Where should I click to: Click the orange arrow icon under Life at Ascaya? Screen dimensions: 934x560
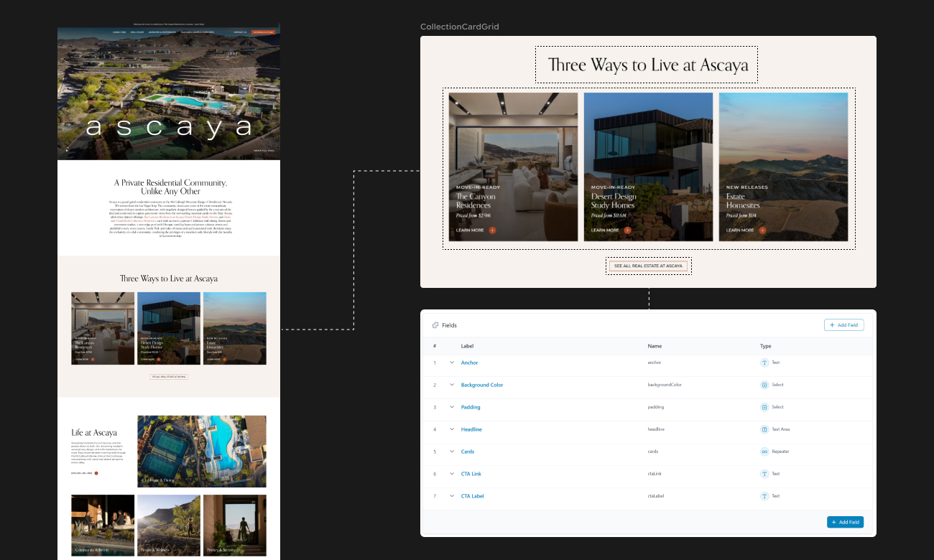click(x=96, y=473)
